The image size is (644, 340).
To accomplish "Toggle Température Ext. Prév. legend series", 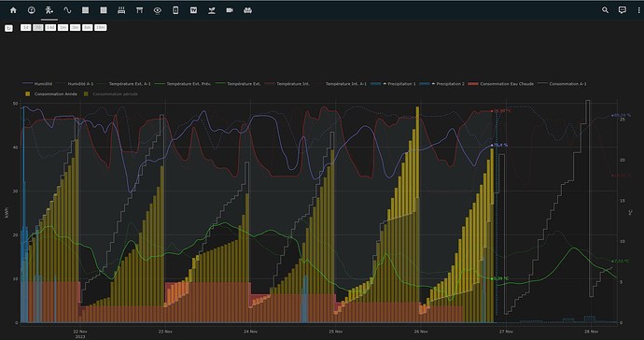I will (x=182, y=84).
